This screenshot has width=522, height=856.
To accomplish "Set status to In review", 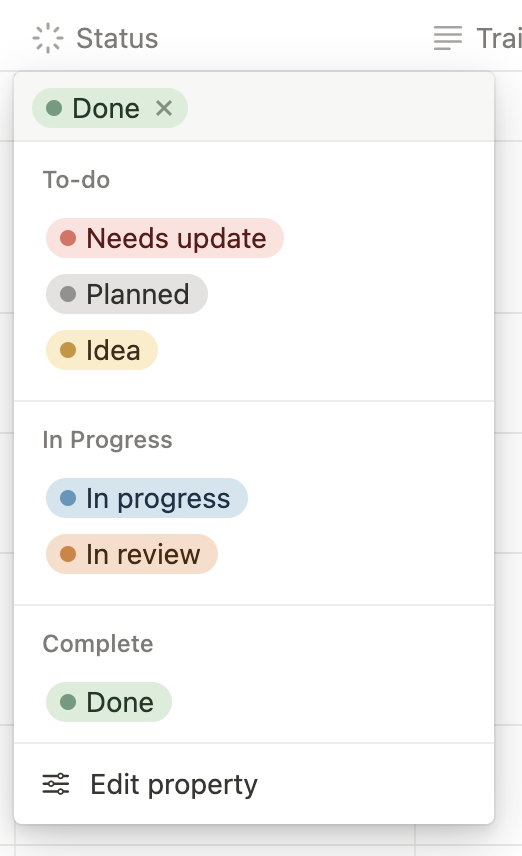I will [x=132, y=554].
